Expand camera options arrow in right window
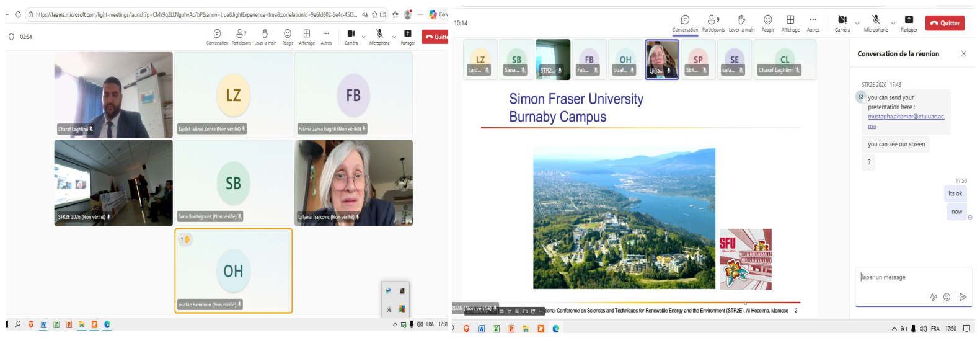Screen dimensions: 980x338 pos(857,23)
